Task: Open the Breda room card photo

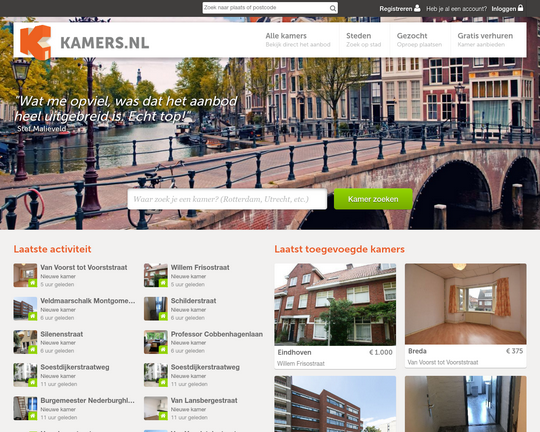Action: click(x=466, y=304)
